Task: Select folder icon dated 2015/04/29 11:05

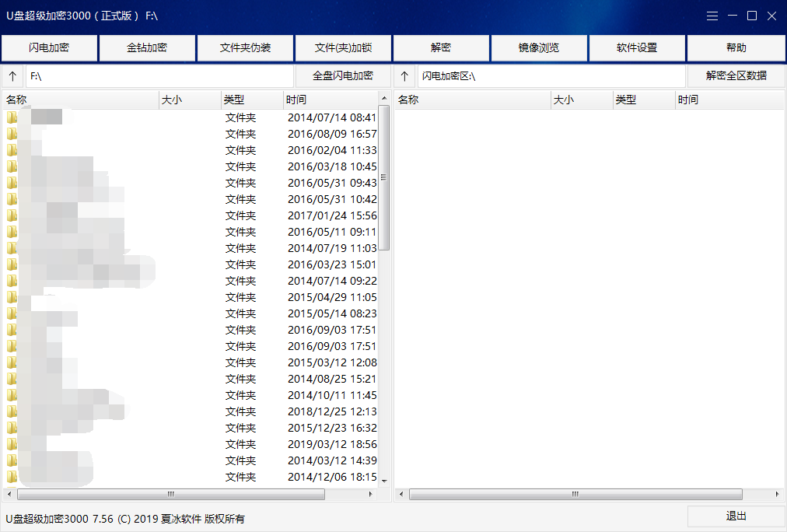Action: pyautogui.click(x=12, y=297)
